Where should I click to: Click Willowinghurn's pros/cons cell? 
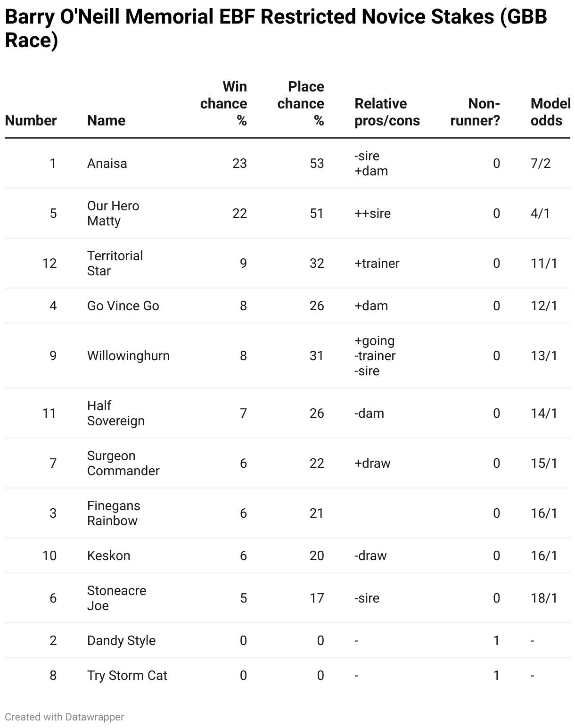click(375, 356)
